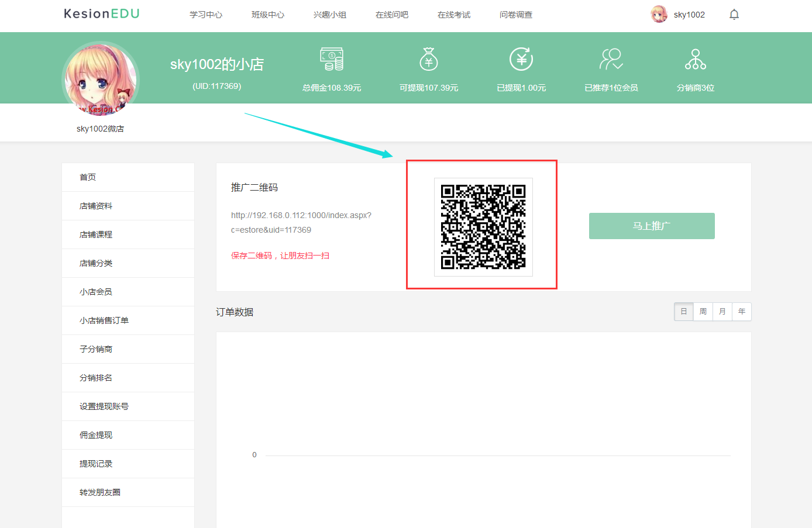The image size is (812, 528).
Task: Click the promotion URL link
Action: click(x=298, y=223)
